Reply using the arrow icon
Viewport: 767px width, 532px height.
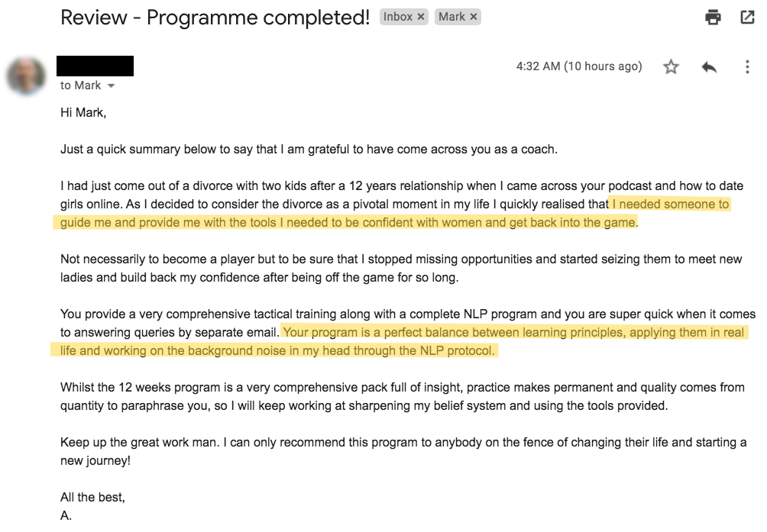coord(709,67)
